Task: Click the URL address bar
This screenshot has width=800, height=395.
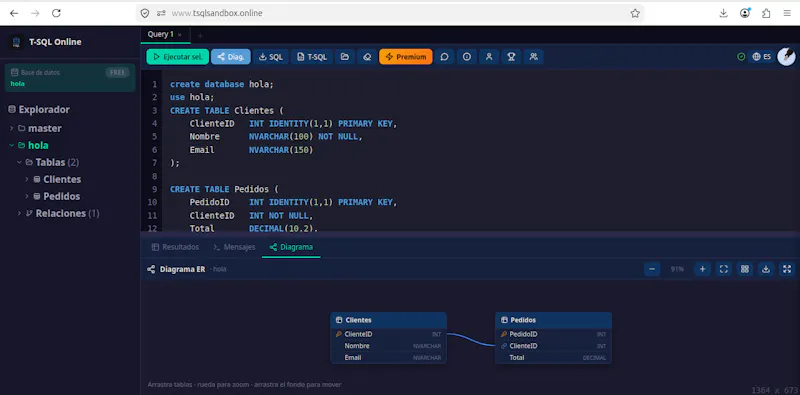Action: pos(390,13)
